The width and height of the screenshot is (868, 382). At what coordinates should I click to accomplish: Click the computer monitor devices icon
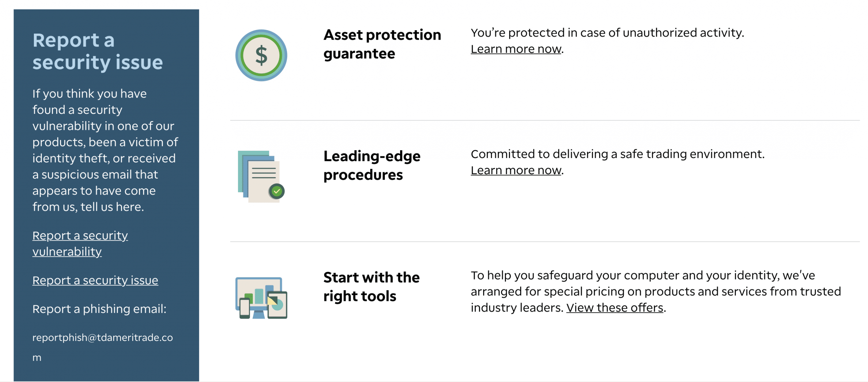tap(261, 298)
